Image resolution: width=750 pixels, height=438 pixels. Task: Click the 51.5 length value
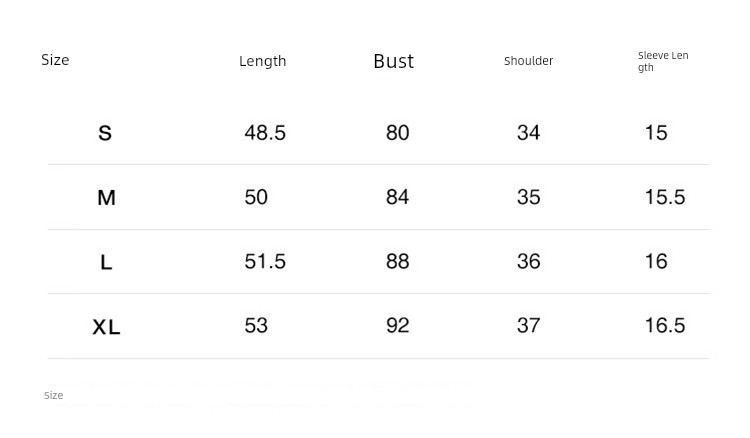tap(265, 261)
